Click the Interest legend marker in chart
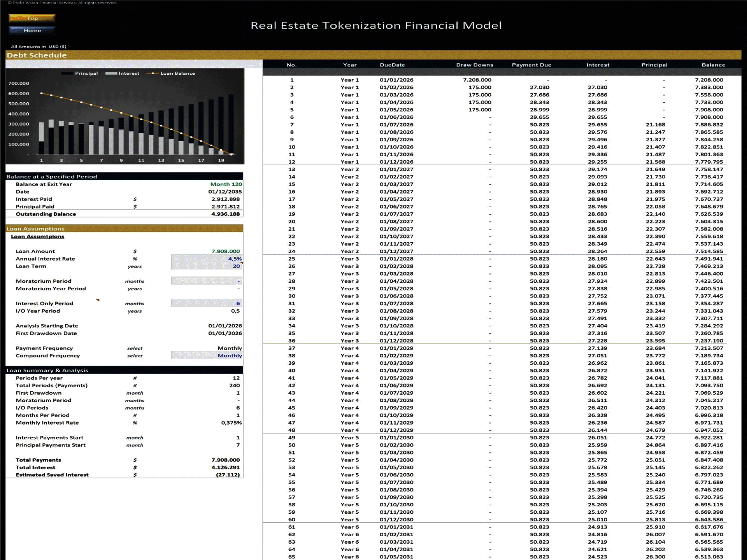 [x=111, y=73]
